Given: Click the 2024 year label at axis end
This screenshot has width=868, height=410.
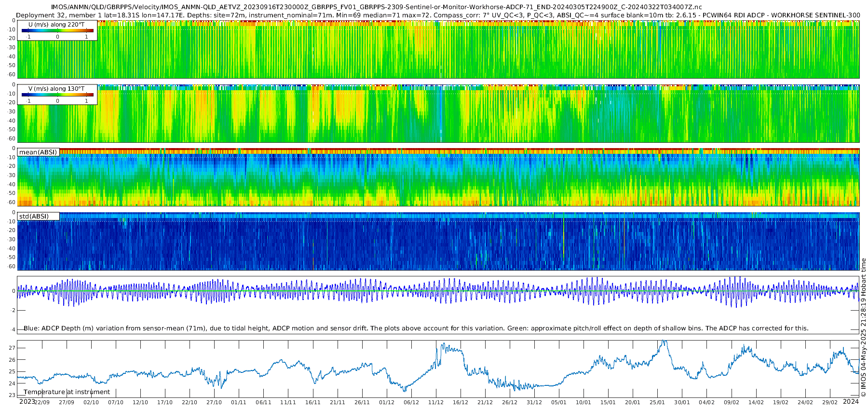Looking at the screenshot, I should click(851, 401).
